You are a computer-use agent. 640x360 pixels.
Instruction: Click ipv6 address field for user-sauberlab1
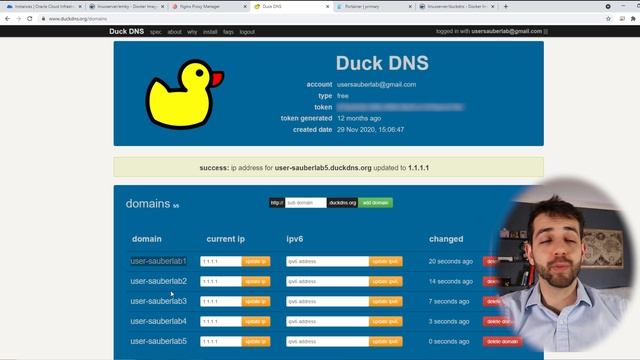[x=327, y=261]
